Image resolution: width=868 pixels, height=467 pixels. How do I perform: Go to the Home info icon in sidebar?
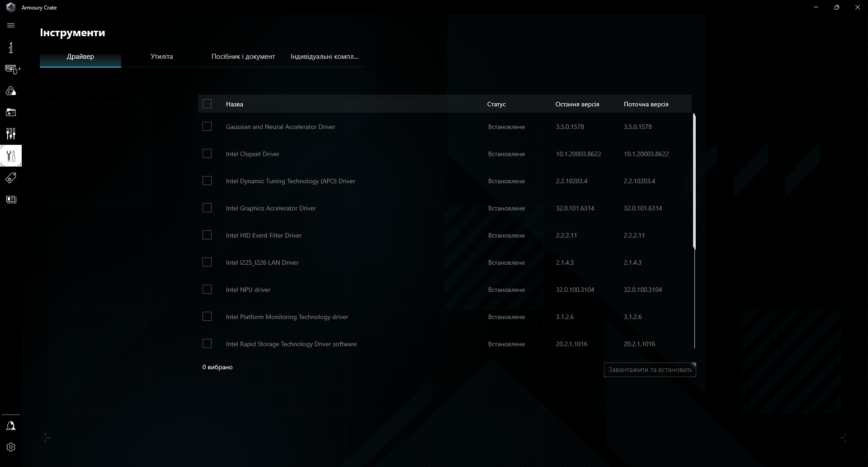click(11, 48)
